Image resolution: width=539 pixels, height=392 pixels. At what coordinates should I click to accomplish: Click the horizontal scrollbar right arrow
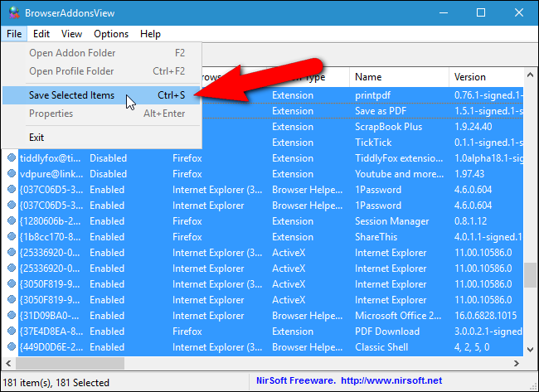(517, 363)
